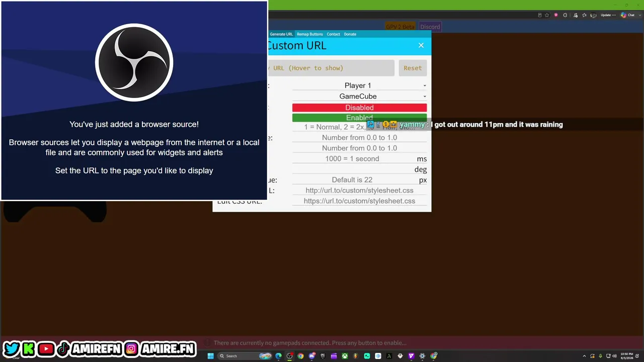
Task: Click the no gamepads connected message
Action: 310,343
